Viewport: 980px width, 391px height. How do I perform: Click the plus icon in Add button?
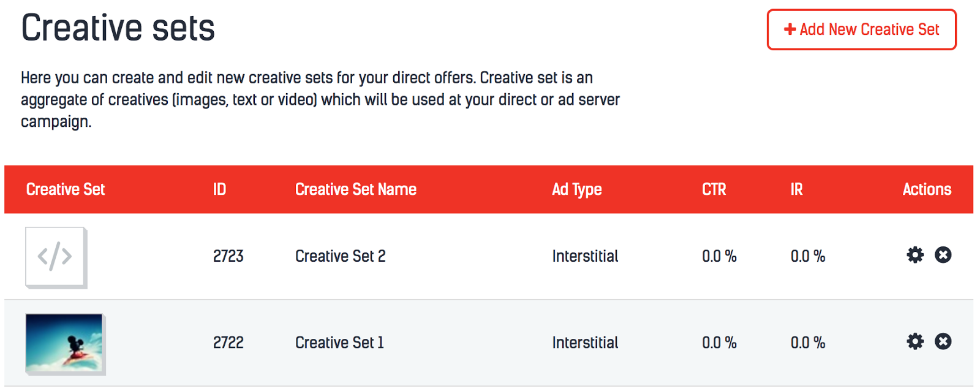tap(790, 29)
